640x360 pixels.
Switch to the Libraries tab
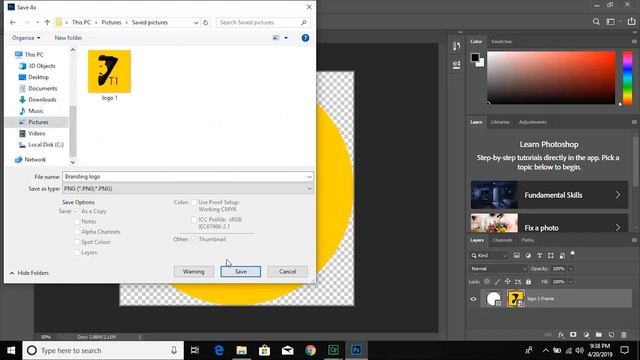500,122
